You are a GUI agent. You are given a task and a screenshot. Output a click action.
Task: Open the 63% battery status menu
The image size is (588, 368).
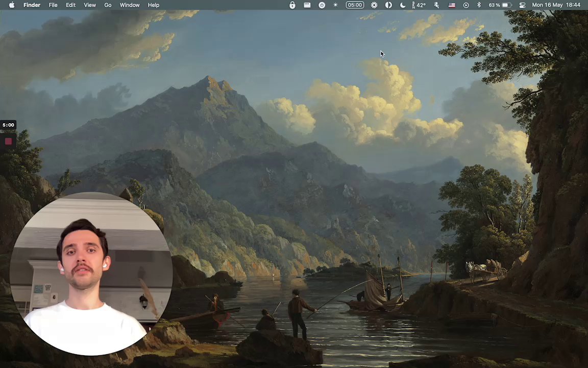(x=500, y=5)
